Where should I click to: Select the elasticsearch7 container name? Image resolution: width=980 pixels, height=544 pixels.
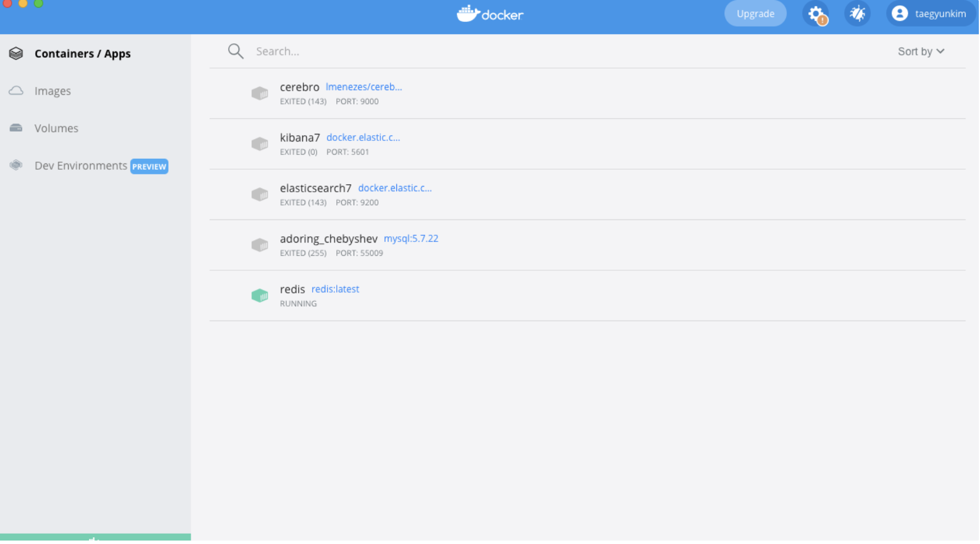coord(316,188)
